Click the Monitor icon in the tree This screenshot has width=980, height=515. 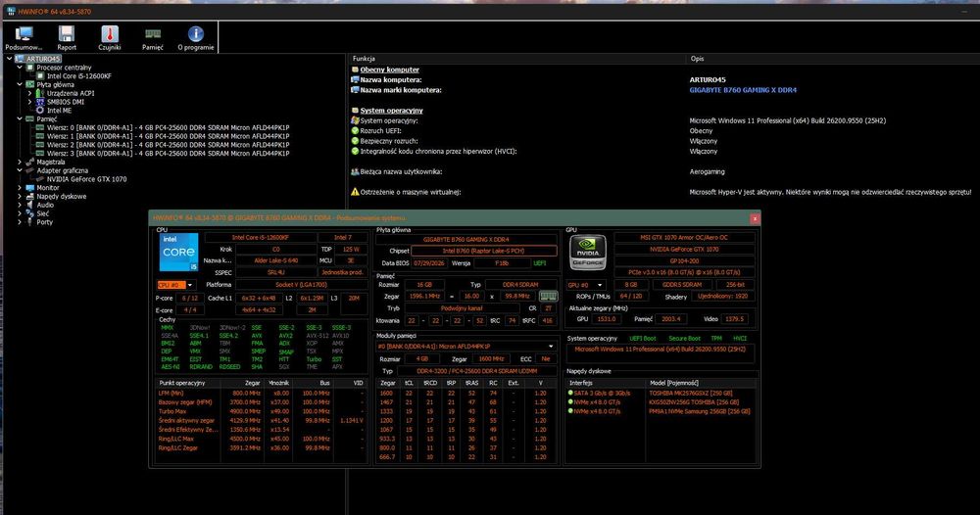(x=29, y=187)
